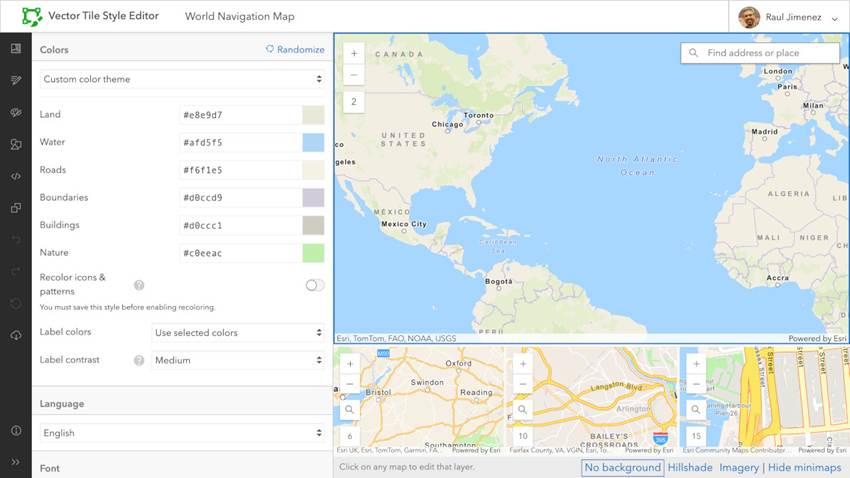The width and height of the screenshot is (850, 478).
Task: Zoom out on the Arlington minimap
Action: (523, 384)
